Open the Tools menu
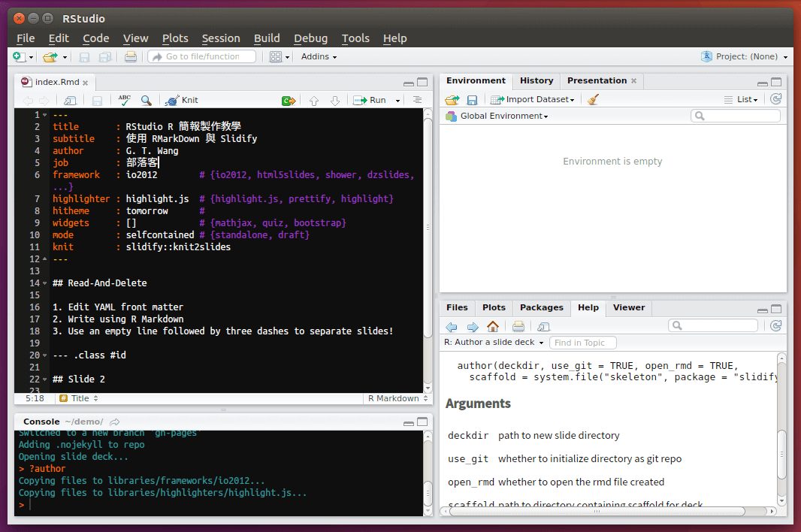Image resolution: width=801 pixels, height=532 pixels. click(355, 38)
